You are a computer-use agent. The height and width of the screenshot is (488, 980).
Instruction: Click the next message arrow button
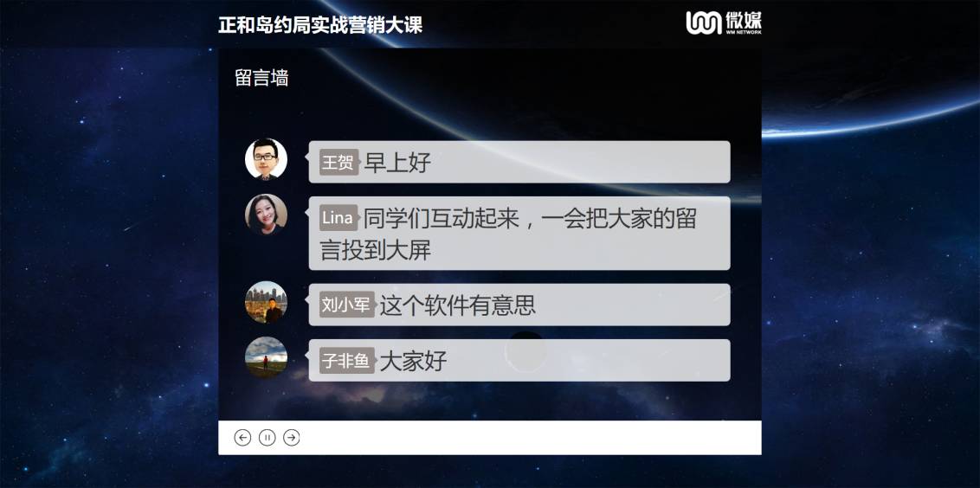pos(291,438)
